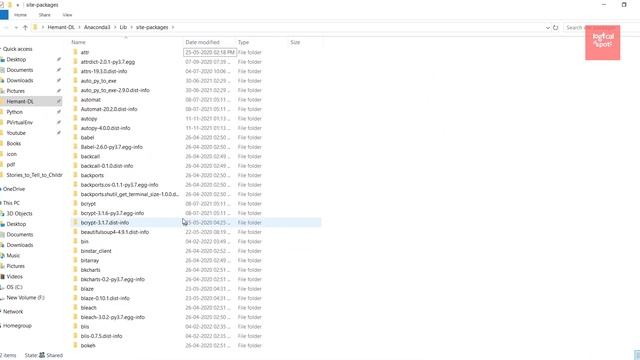This screenshot has height=360, width=640.
Task: Select automat folder icon
Action: (x=75, y=100)
